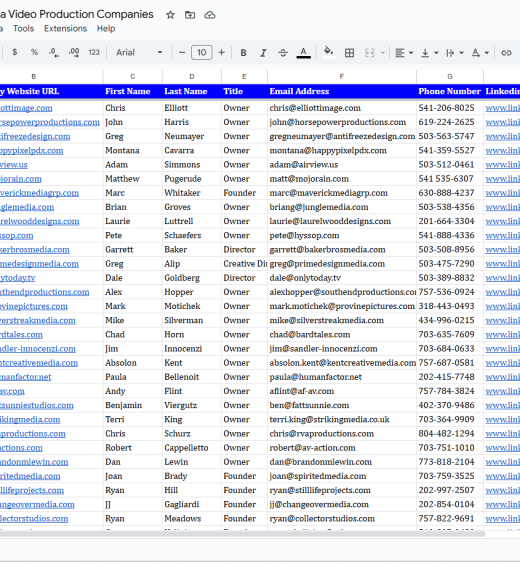This screenshot has width=520, height=562.
Task: Open the text color picker
Action: tap(304, 53)
